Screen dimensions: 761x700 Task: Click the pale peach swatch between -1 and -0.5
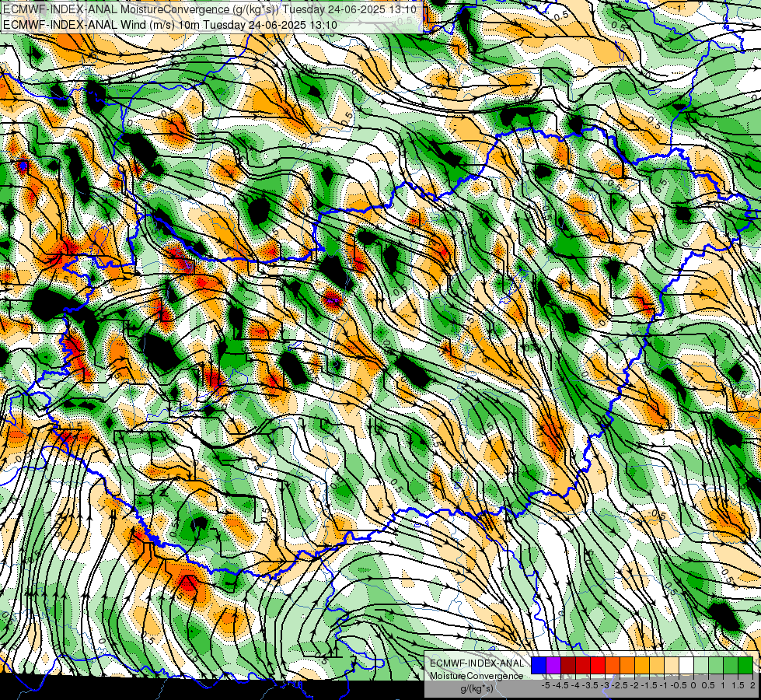pyautogui.click(x=672, y=666)
